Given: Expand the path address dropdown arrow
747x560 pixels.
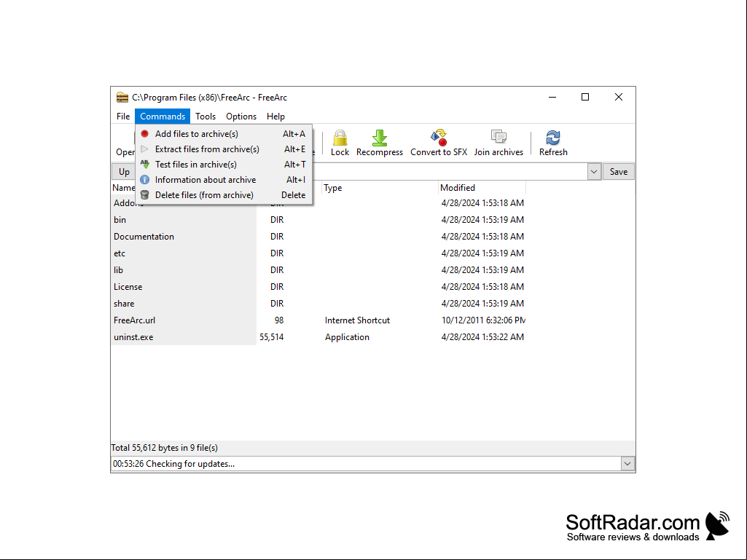Looking at the screenshot, I should tap(594, 171).
